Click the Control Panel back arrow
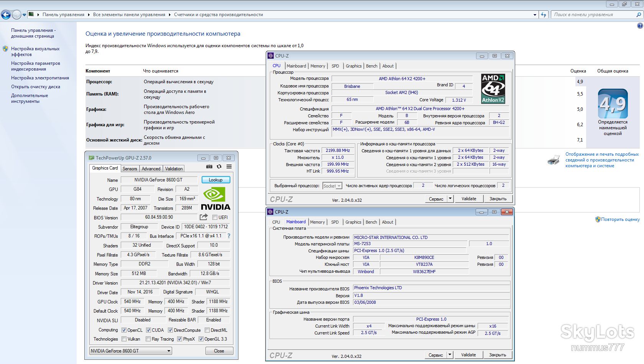Viewport: 644px width, 364px height. pyautogui.click(x=6, y=15)
